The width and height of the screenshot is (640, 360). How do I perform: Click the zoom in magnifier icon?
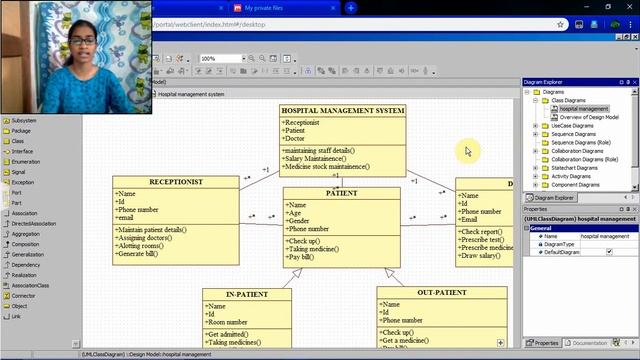(251, 59)
